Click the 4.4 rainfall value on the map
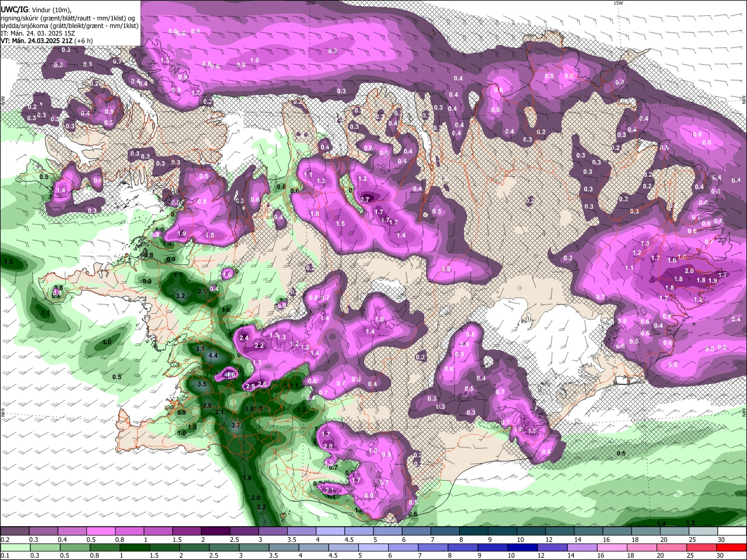The width and height of the screenshot is (747, 560). pos(213,355)
